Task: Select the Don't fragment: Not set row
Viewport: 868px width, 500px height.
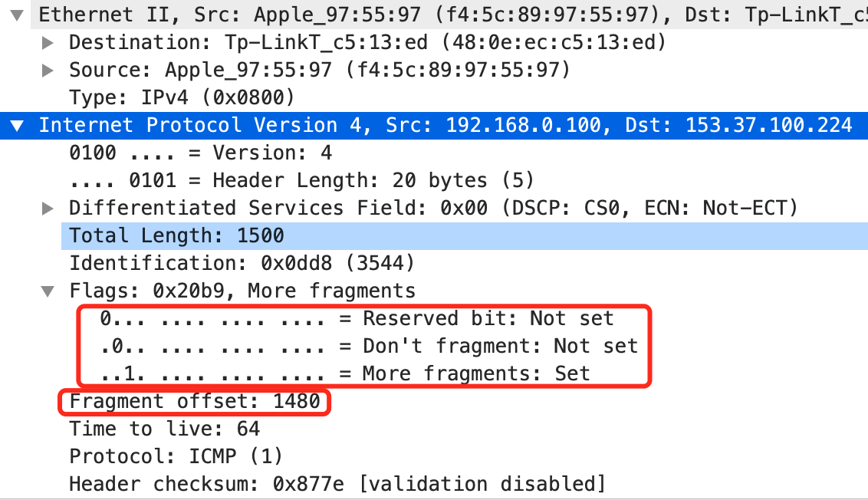Action: point(368,347)
